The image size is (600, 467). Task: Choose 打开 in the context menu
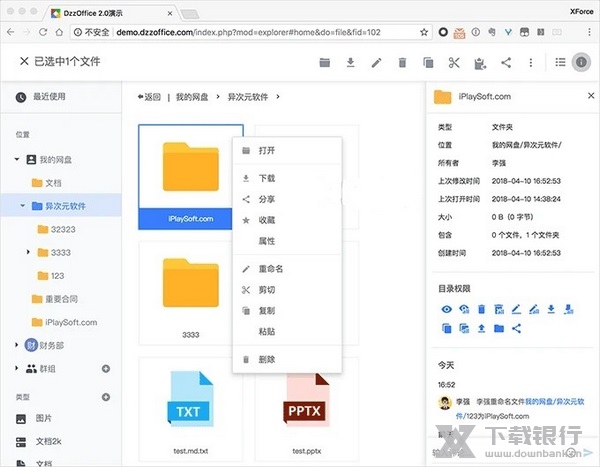tap(287, 150)
